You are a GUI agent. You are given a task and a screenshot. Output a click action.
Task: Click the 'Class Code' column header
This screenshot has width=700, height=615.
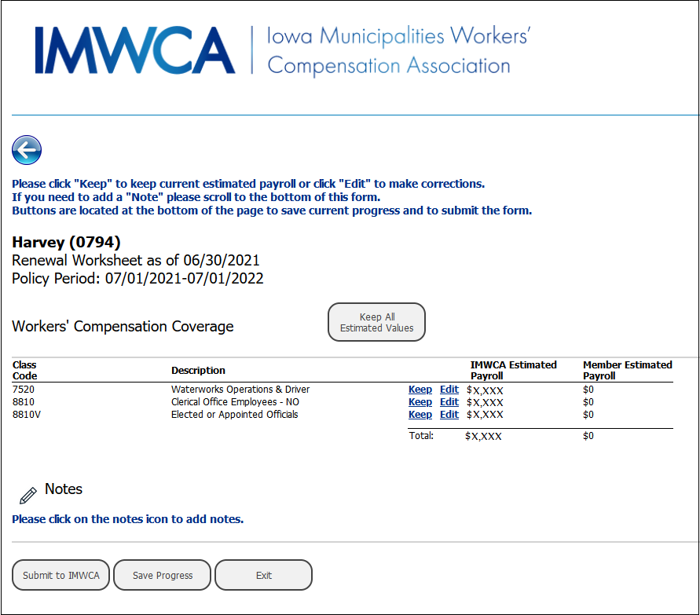(x=24, y=371)
